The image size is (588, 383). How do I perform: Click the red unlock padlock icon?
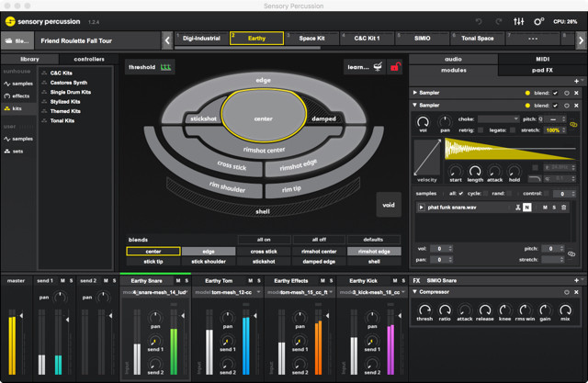[395, 67]
